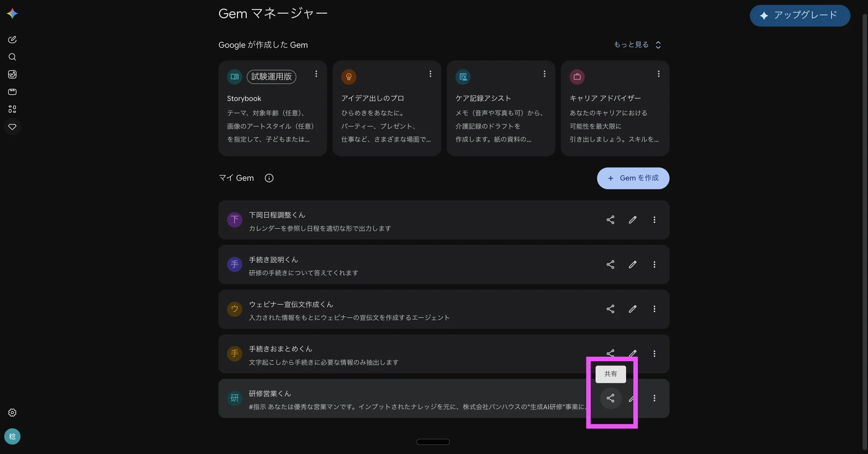868x454 pixels.
Task: Start a new chat from sidebar
Action: tap(12, 39)
